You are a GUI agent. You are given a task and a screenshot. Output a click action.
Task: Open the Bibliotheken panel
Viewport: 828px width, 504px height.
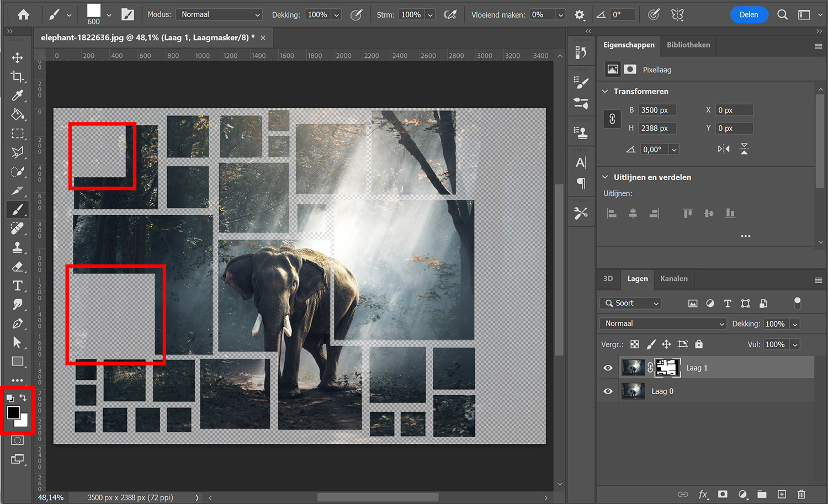[688, 45]
